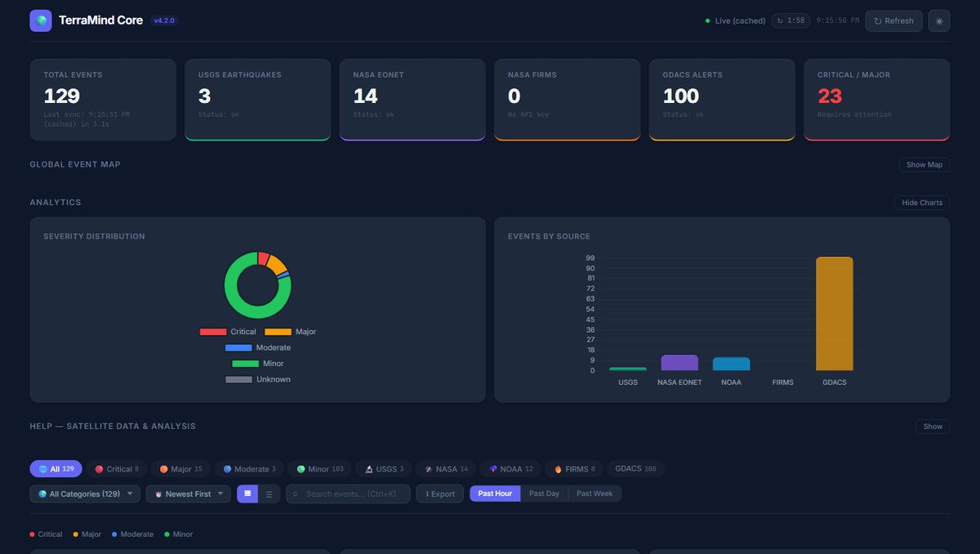Click the storm icon in the NOAA chip

click(x=493, y=469)
